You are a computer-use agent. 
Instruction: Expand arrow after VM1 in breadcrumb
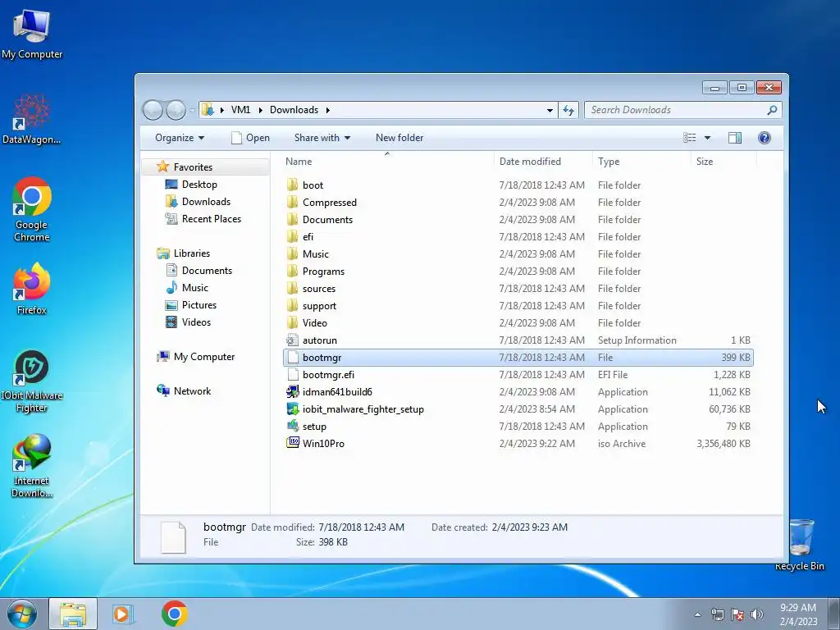tap(260, 111)
